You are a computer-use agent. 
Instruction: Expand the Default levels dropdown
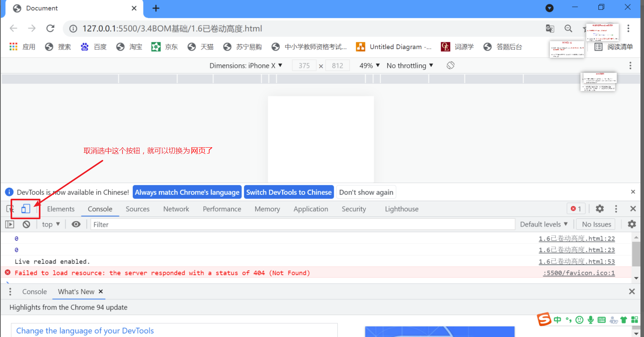544,224
